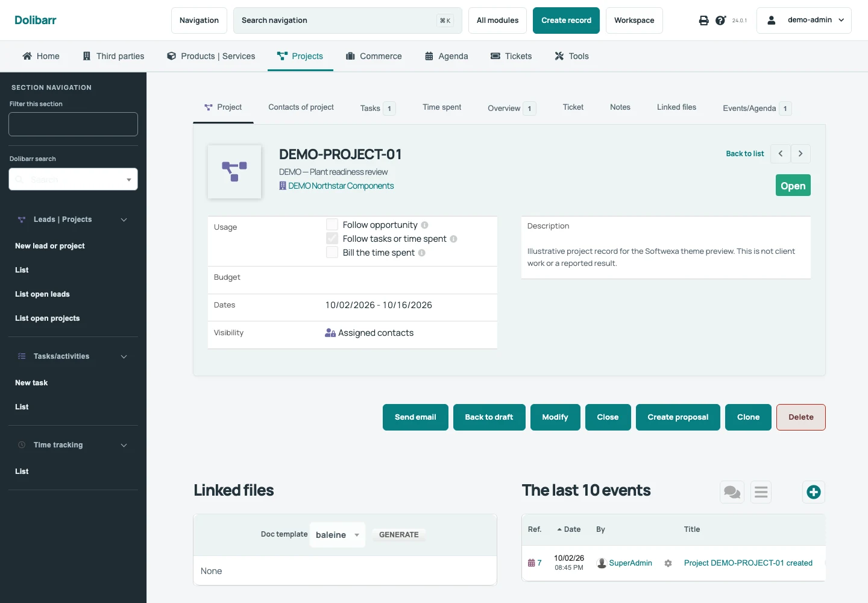868x603 pixels.
Task: Click the Follow tasks or time spent info icon
Action: coord(454,239)
